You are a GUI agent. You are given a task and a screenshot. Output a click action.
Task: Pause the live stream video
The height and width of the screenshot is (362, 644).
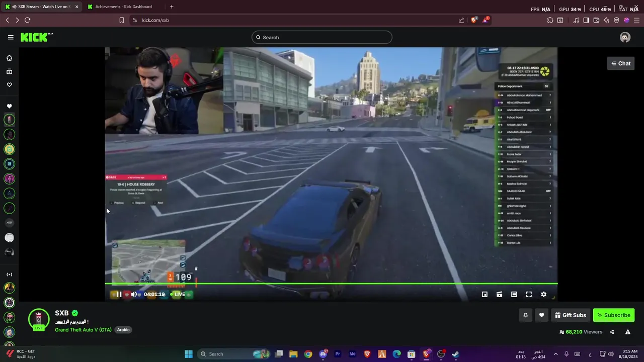(119, 294)
